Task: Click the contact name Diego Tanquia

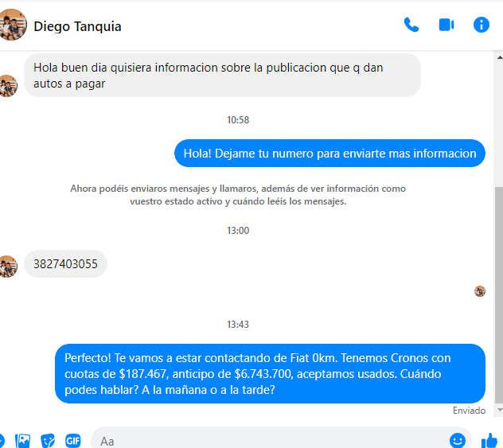Action: 77,26
